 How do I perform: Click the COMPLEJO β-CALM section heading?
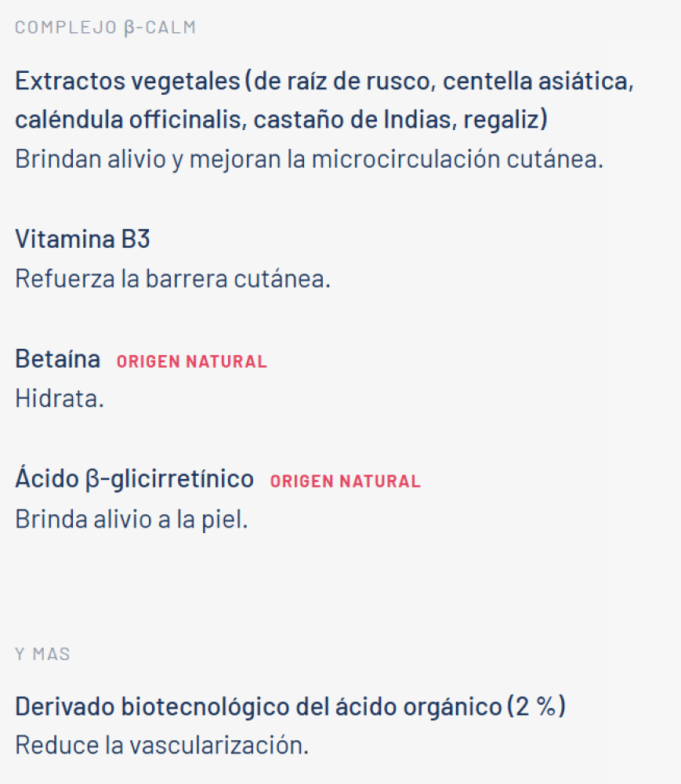click(105, 27)
